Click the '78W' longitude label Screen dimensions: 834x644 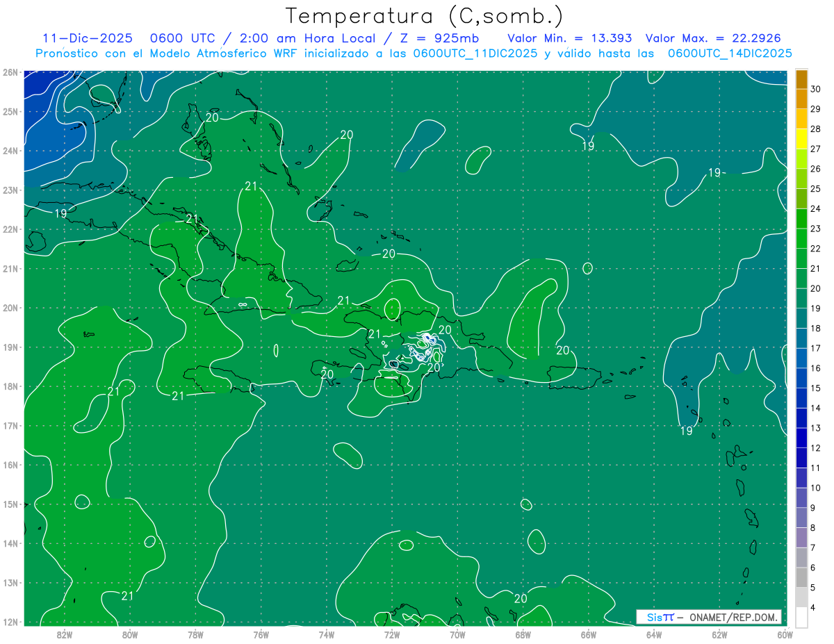tap(195, 634)
